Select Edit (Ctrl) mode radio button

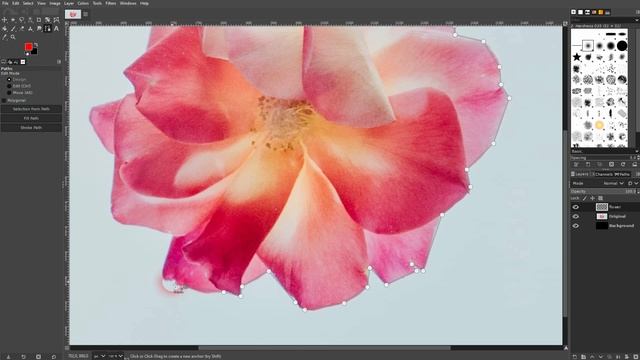[9, 86]
